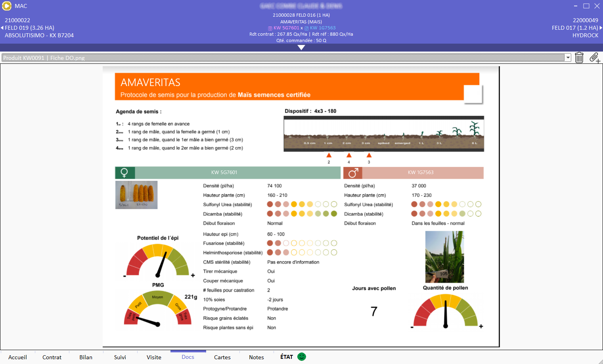
Task: Select the Docs tab
Action: click(x=188, y=357)
